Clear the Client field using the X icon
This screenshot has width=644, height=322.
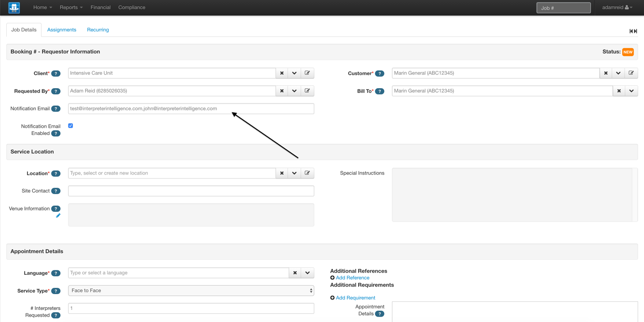click(281, 73)
